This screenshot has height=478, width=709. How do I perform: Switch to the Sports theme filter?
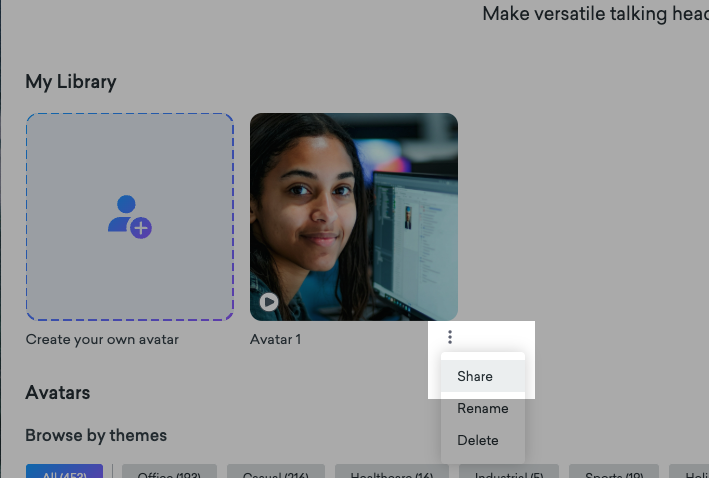[x=613, y=472]
